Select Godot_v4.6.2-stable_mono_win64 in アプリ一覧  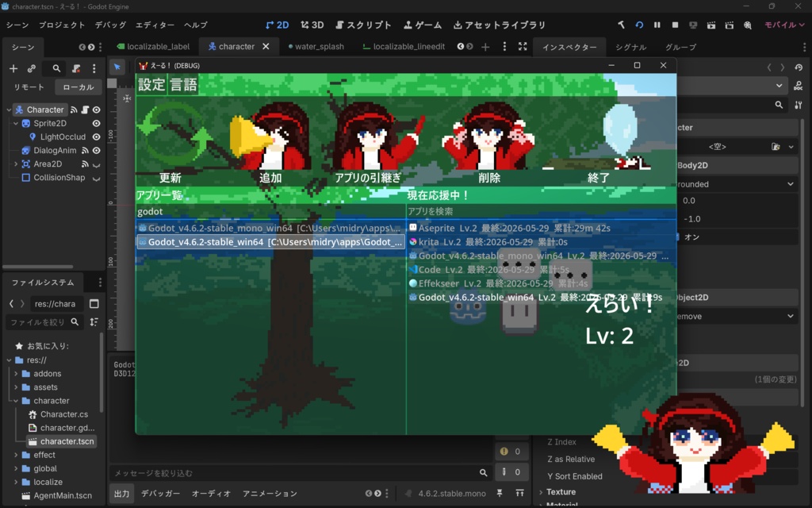coord(270,228)
